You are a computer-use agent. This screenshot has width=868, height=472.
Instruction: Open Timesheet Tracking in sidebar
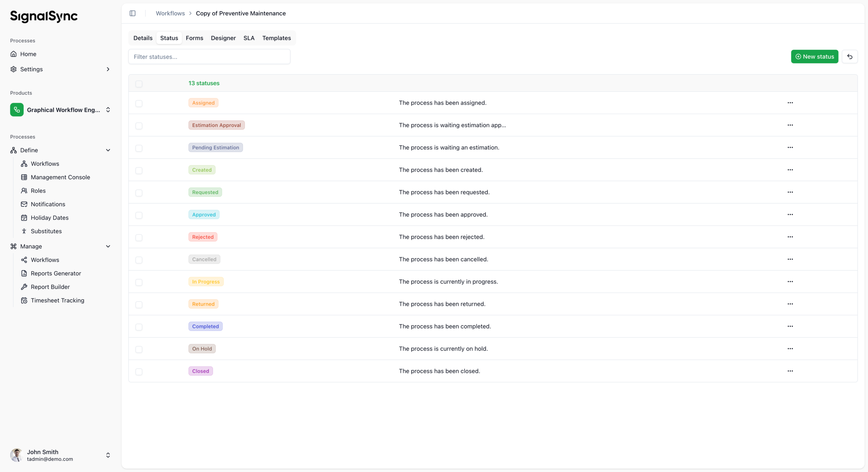click(x=57, y=300)
